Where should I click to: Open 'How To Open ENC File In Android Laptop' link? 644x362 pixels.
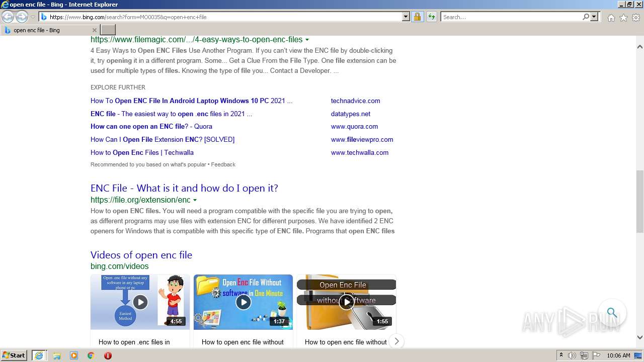(x=191, y=101)
